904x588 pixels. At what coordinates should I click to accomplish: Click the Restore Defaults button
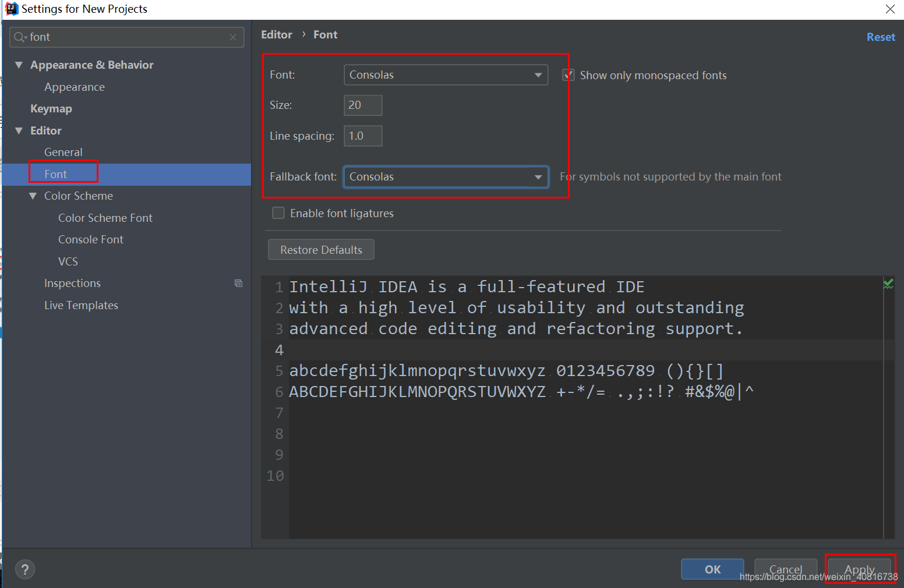click(x=321, y=250)
